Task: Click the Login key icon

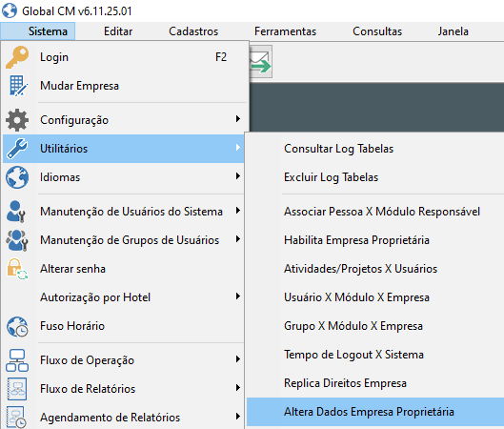Action: click(17, 57)
